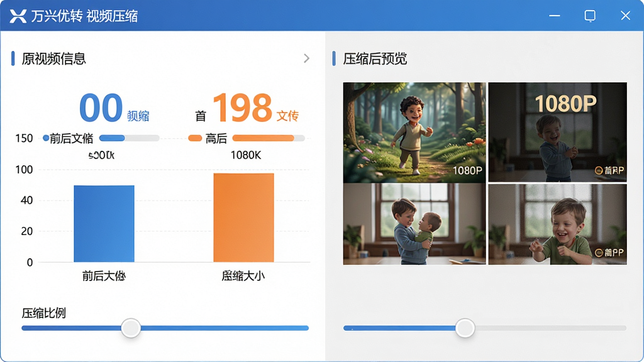Click the 1080K label
This screenshot has width=644, height=362.
coord(246,155)
